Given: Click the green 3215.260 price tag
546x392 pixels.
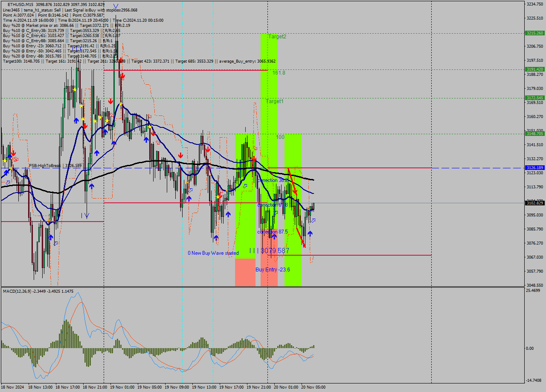Looking at the screenshot, I should (535, 33).
